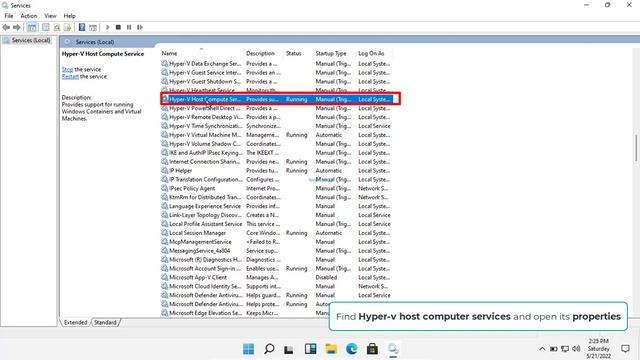The height and width of the screenshot is (360, 640).
Task: Select the Hyper-V Virtual Machine Management row
Action: 276,135
